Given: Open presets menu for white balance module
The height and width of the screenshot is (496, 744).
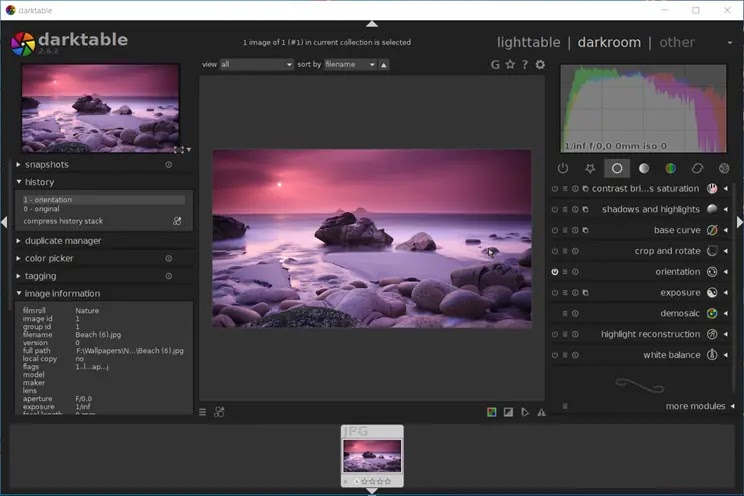Looking at the screenshot, I should (565, 355).
